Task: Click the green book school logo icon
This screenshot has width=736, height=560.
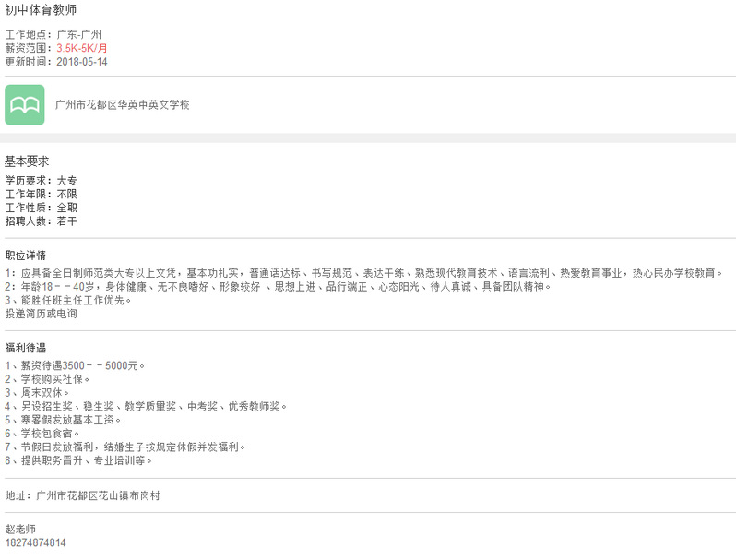Action: pyautogui.click(x=25, y=104)
